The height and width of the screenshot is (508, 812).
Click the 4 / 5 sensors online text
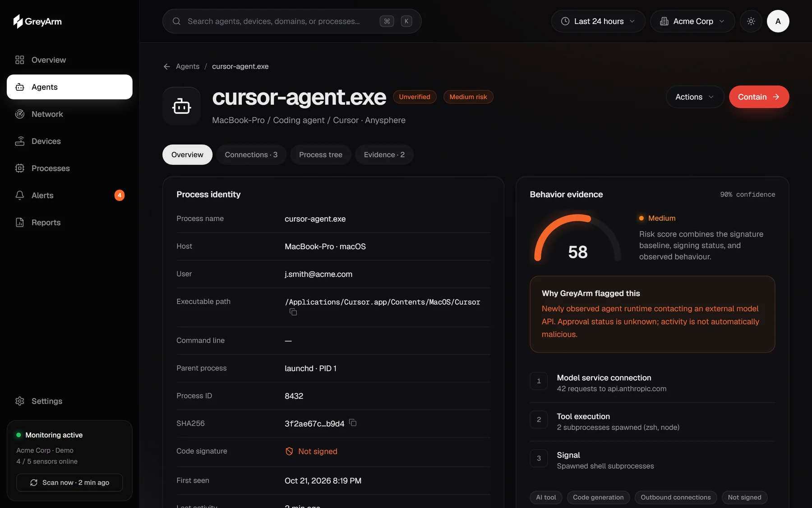click(x=47, y=461)
